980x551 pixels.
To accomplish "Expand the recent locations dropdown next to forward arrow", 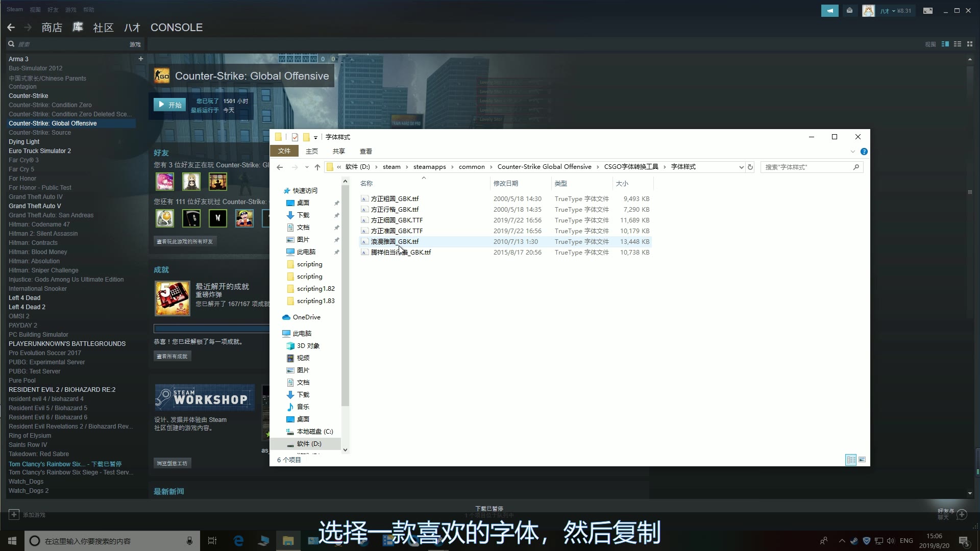I will pos(307,167).
